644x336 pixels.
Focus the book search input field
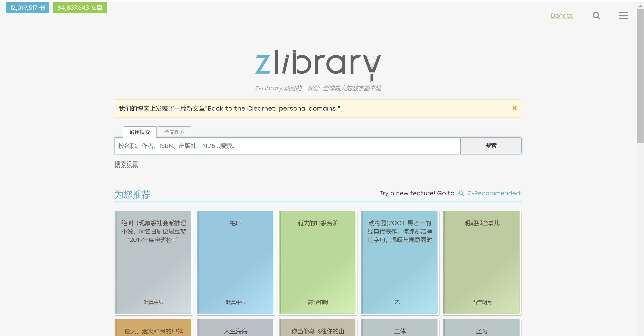(x=287, y=146)
